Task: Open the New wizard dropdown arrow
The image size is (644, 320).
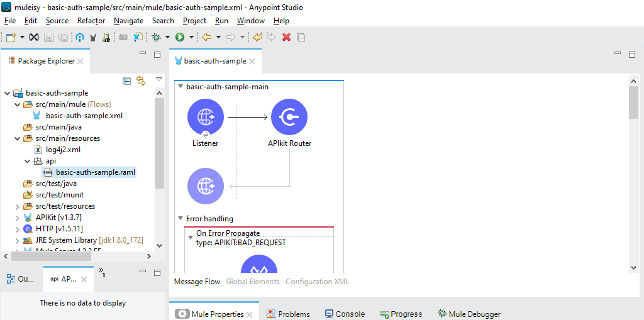Action: click(x=22, y=37)
